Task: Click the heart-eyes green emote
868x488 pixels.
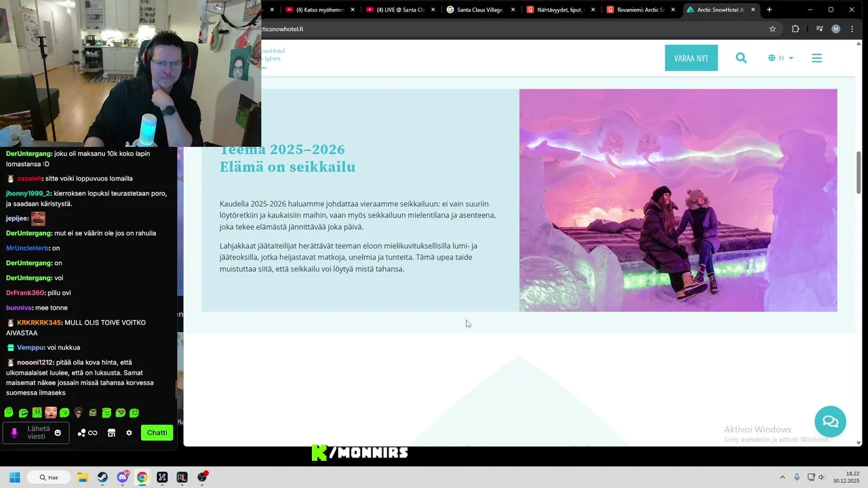Action: click(x=120, y=413)
